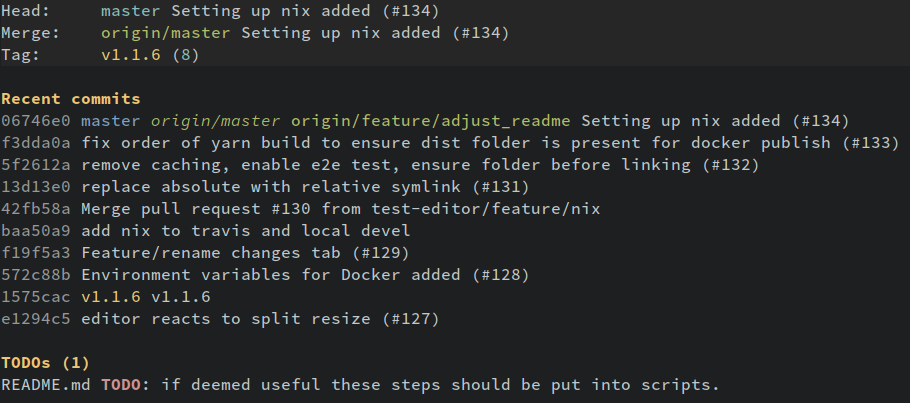910x403 pixels.
Task: Select the v1.1.6 tag in header
Action: tap(131, 55)
